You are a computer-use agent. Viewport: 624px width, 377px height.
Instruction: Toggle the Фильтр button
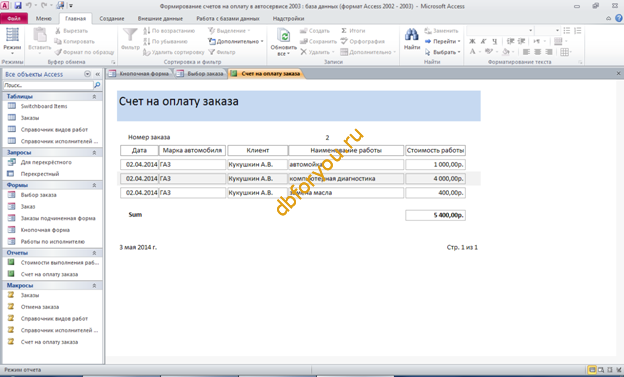click(222, 52)
